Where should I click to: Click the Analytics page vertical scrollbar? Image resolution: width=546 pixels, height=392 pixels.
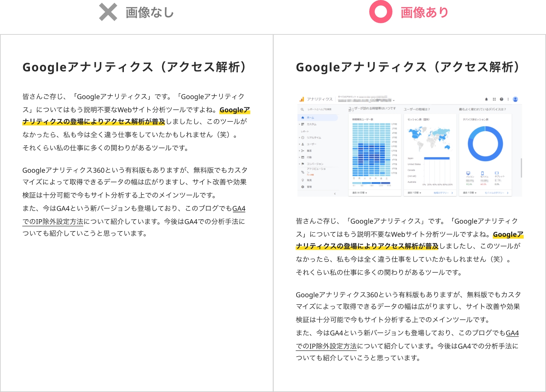521,168
